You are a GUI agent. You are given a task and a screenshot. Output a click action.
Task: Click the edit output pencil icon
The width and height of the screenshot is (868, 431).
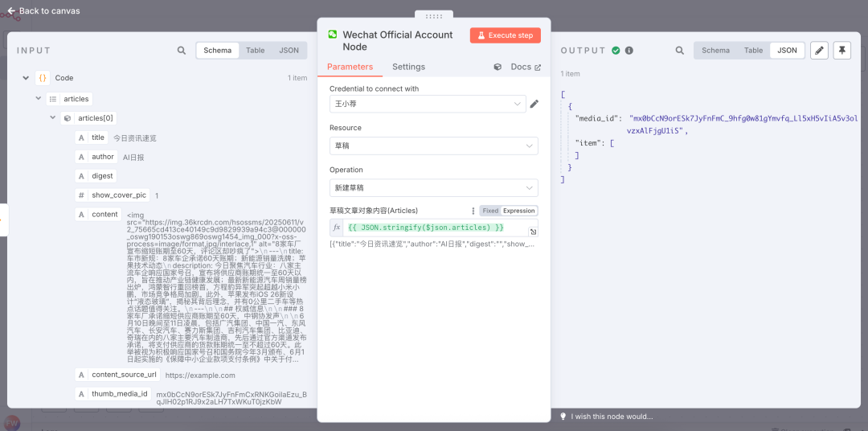coord(819,51)
